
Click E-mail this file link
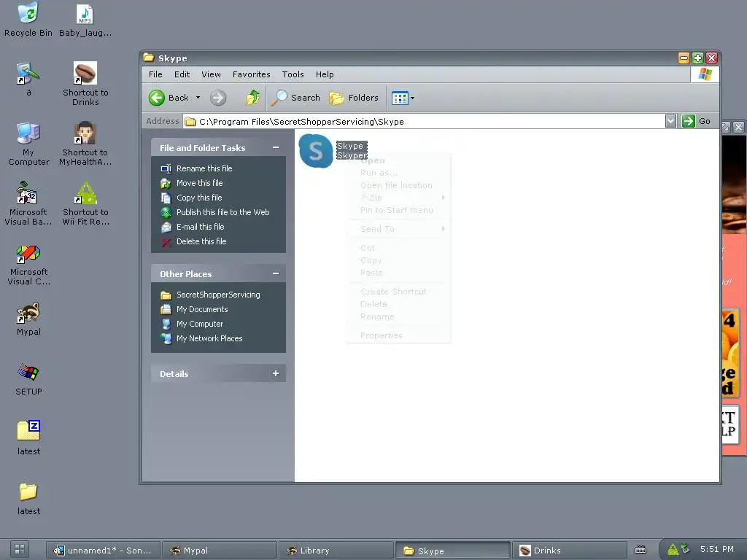(x=200, y=227)
